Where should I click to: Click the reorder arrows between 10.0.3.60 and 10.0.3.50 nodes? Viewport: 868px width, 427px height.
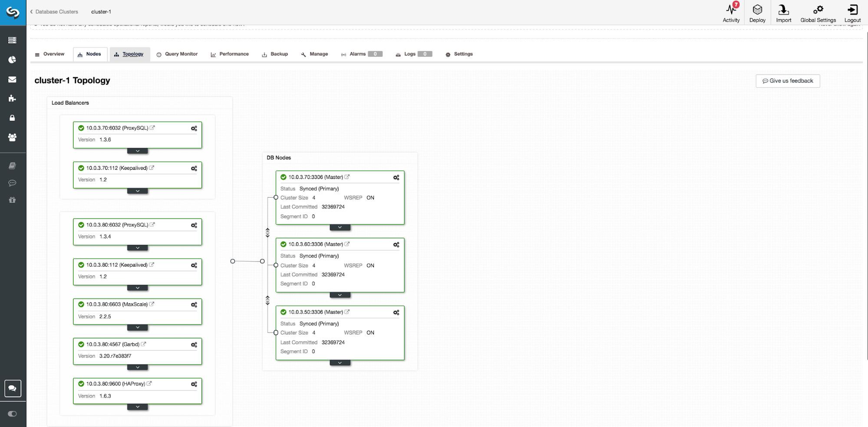pos(267,300)
